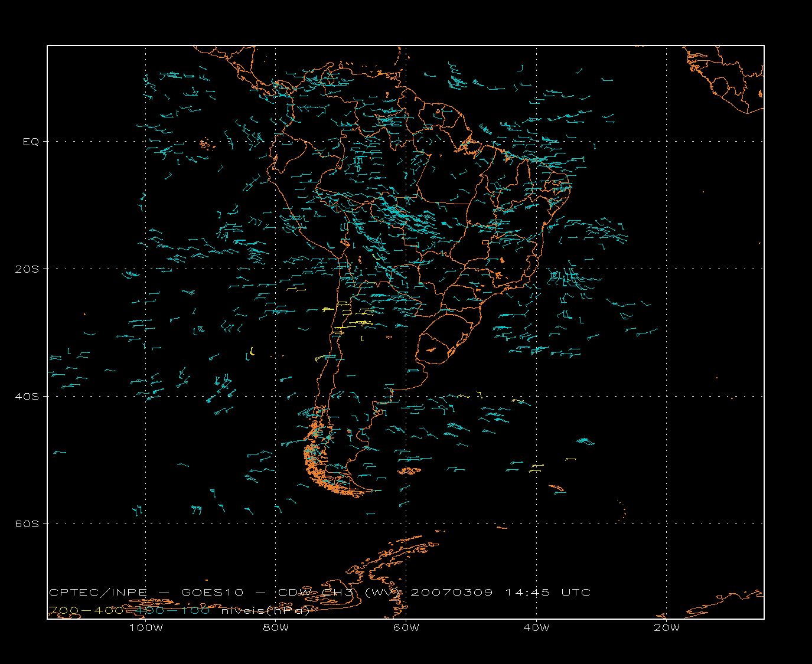This screenshot has width=812, height=664.
Task: Click the 40W longitude axis label
Action: 536,627
